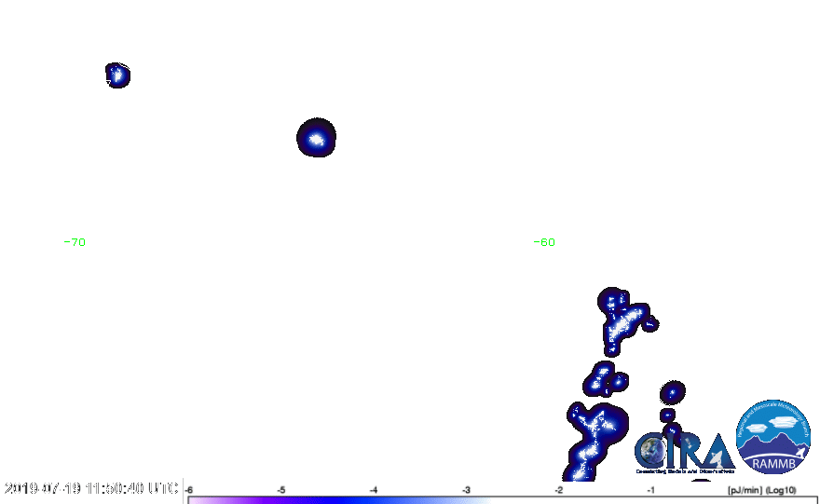
Task: Click the isolated lightning flash in the center
Action: tap(316, 140)
